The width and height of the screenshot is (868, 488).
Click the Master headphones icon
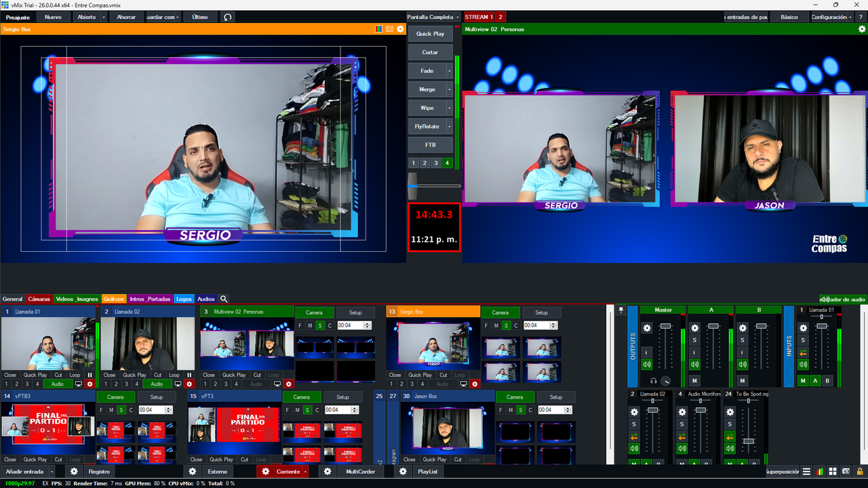click(654, 381)
